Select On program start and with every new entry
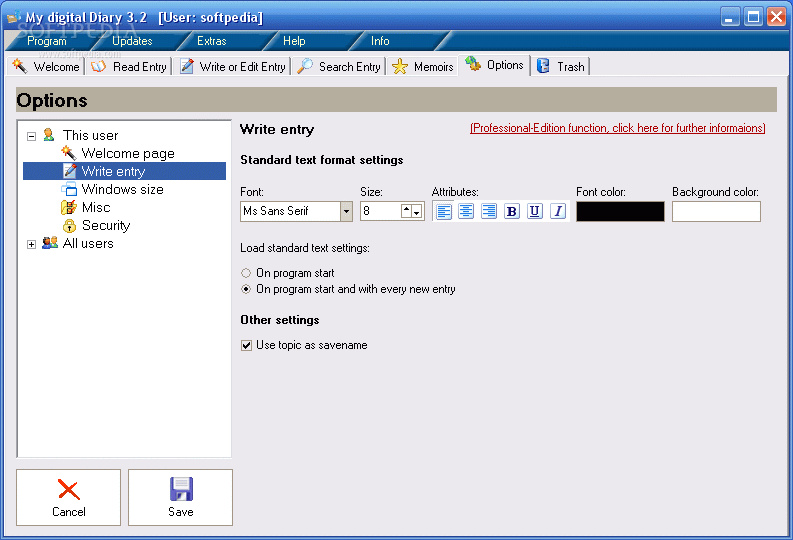Viewport: 793px width, 540px height. 246,289
